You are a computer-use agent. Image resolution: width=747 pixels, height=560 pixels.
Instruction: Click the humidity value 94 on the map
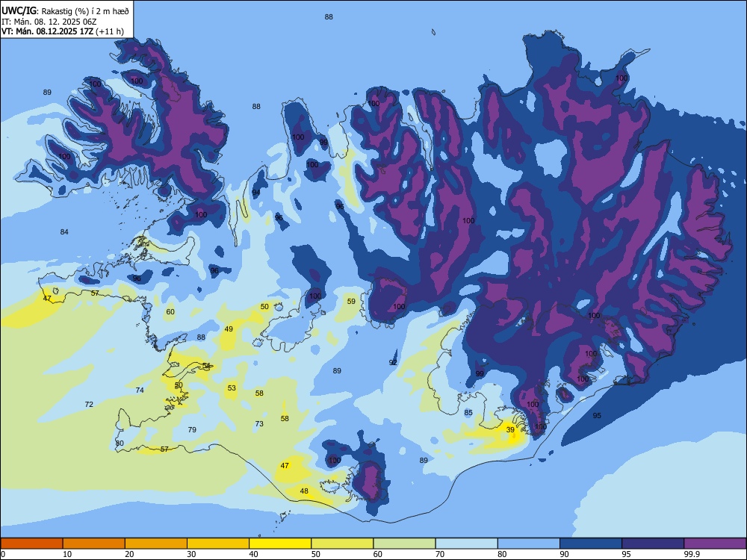[x=256, y=193]
